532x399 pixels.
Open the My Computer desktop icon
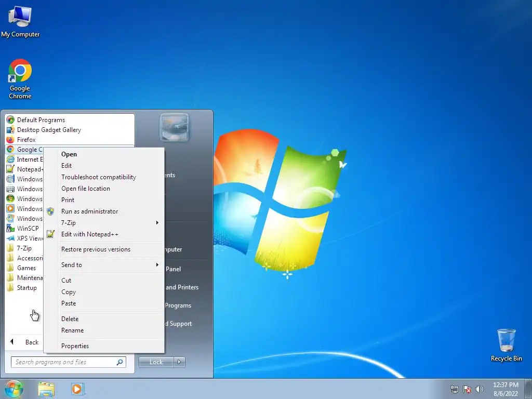coord(20,22)
